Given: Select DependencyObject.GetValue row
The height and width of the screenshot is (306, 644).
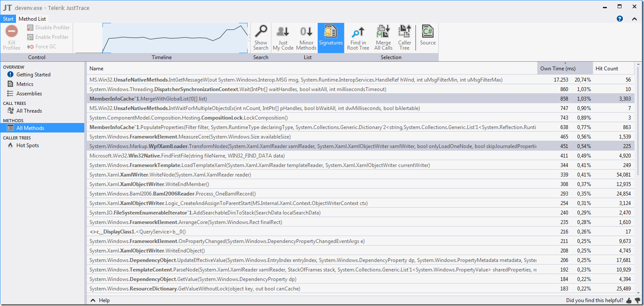Looking at the screenshot, I should click(361, 279).
